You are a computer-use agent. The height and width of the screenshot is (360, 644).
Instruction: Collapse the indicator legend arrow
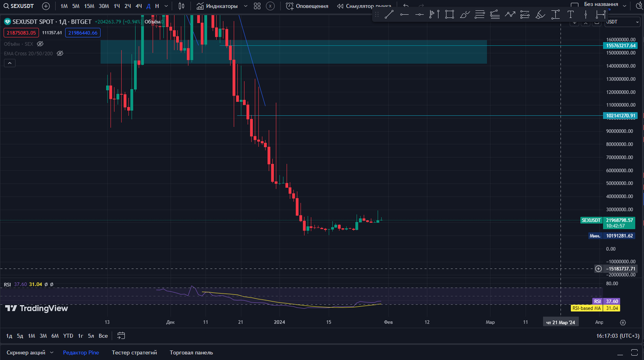point(9,63)
